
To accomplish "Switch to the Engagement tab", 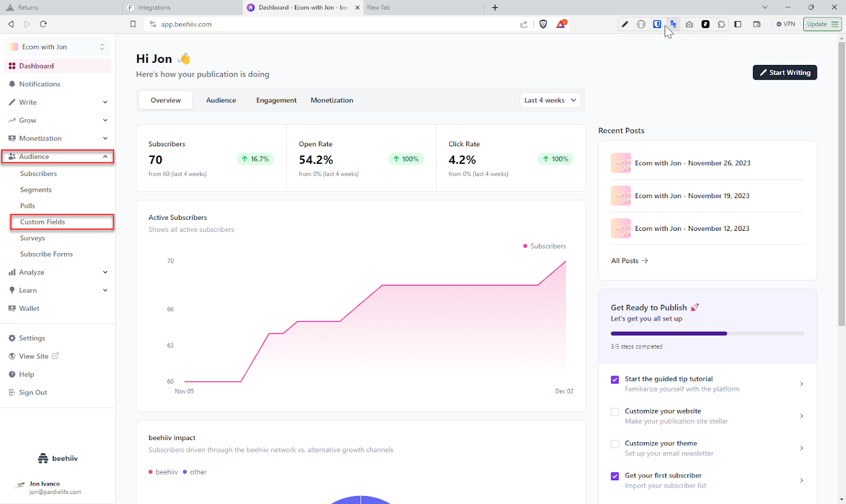I will 277,100.
